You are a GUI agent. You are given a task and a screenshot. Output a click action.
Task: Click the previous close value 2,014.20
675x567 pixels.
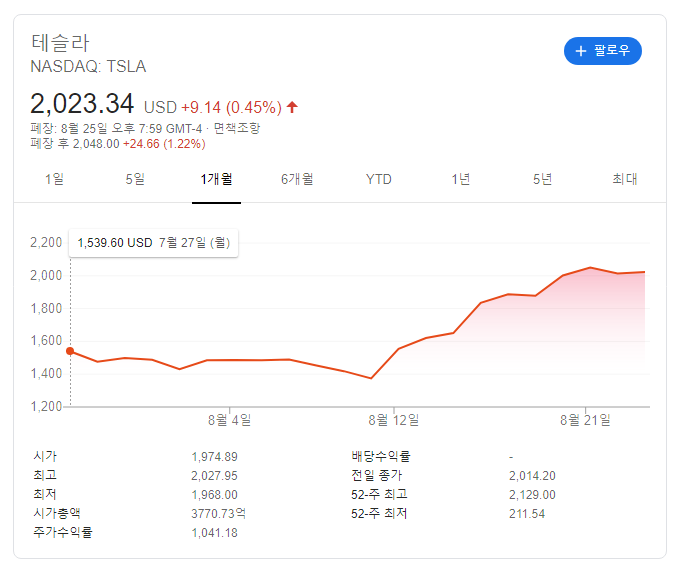[x=532, y=475]
